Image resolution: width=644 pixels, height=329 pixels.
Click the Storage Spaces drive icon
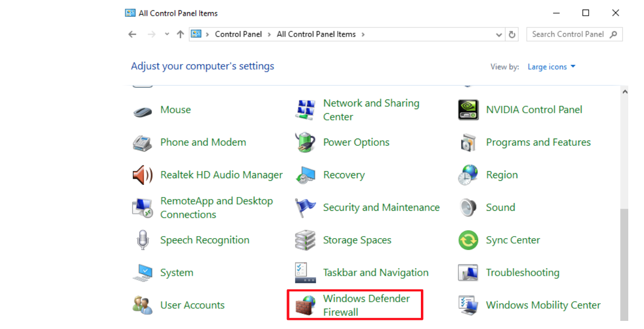305,240
